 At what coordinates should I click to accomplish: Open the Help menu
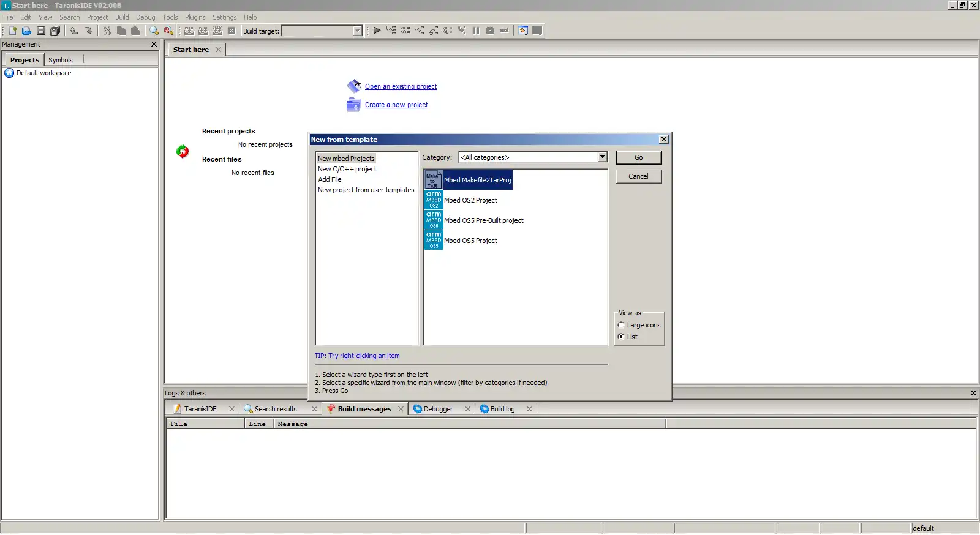(251, 17)
